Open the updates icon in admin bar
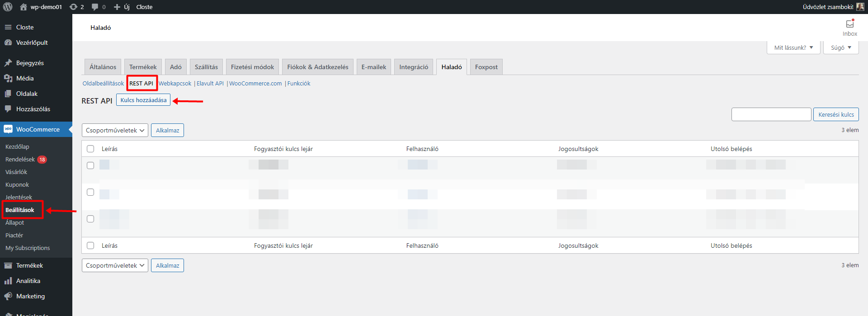 [73, 7]
